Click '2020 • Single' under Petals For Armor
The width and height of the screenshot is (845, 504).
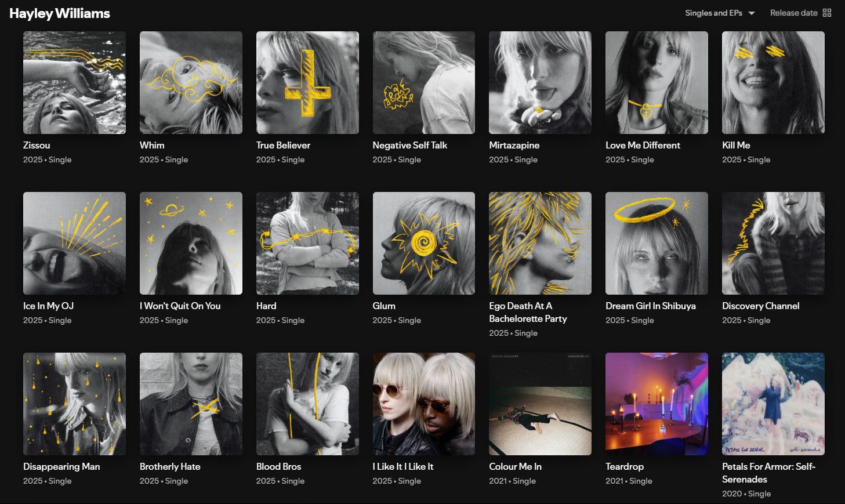click(x=746, y=494)
